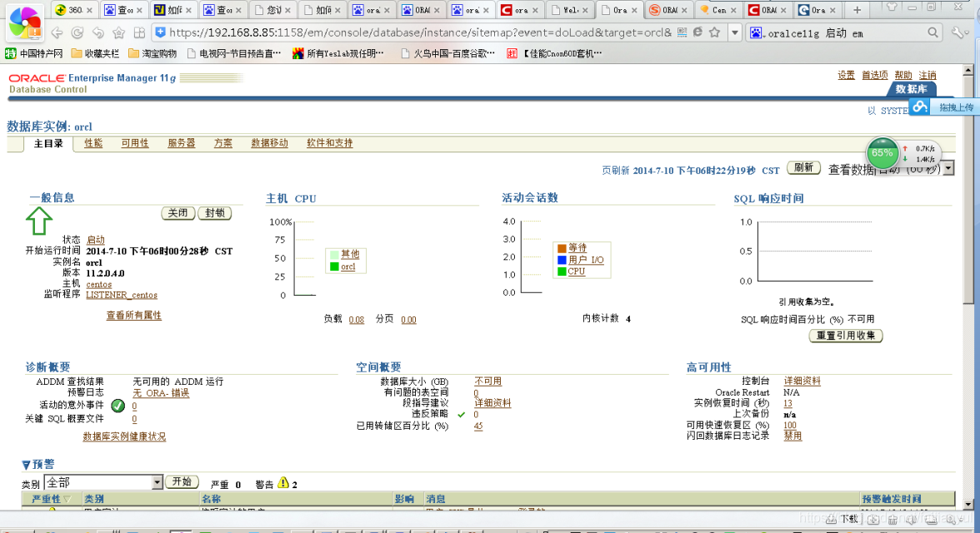Click the star icon inside address bar
The width and height of the screenshot is (980, 533).
pos(714,32)
